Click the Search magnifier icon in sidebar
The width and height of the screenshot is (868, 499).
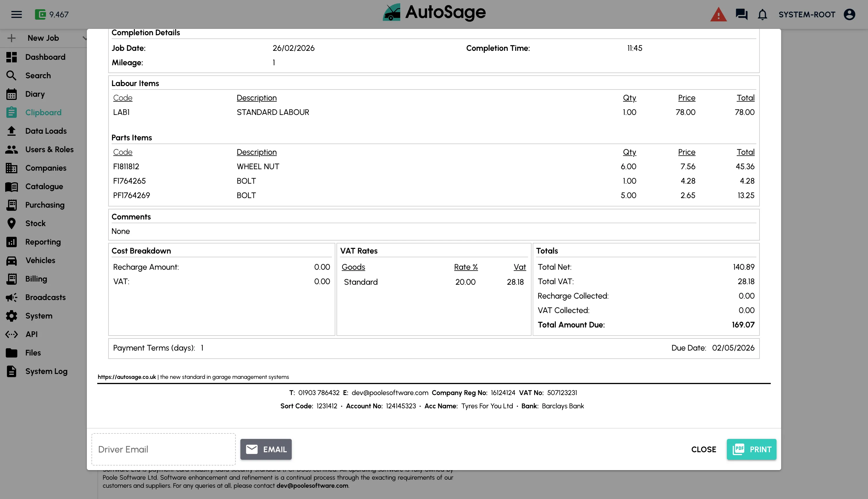12,75
